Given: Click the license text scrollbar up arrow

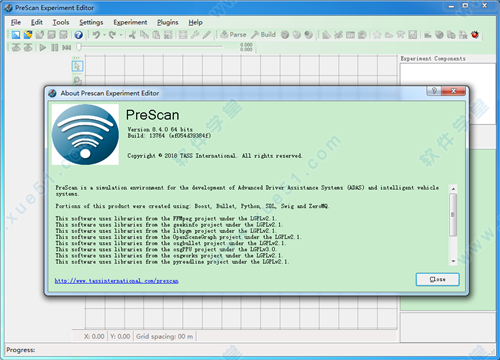Looking at the screenshot, I should click(453, 189).
